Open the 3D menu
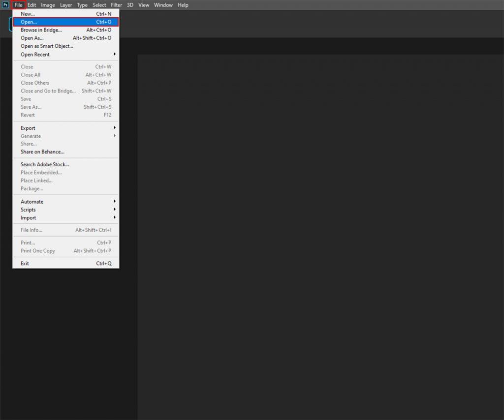 tap(129, 5)
